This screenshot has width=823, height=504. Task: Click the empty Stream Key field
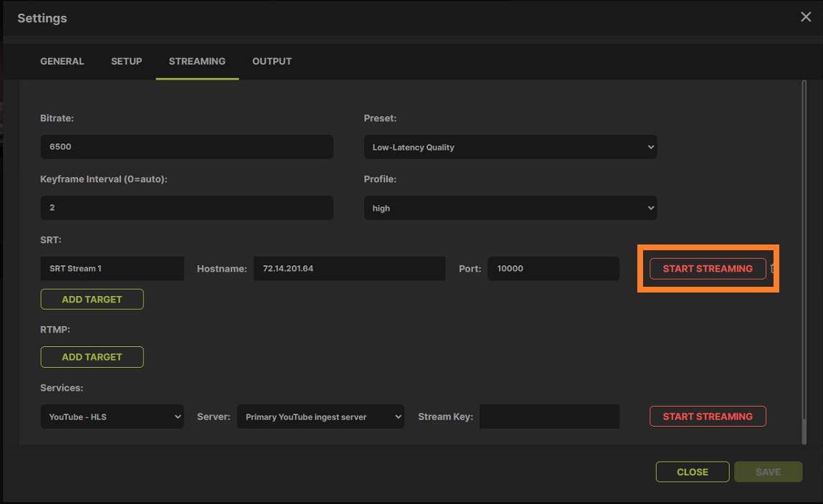pyautogui.click(x=550, y=417)
